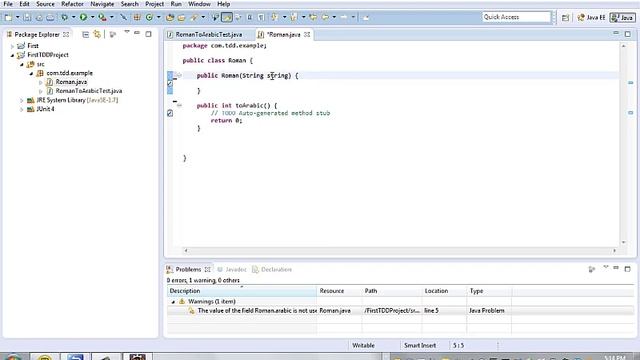This screenshot has width=640, height=360.
Task: Open the New file dropdown arrow
Action: click(18, 17)
